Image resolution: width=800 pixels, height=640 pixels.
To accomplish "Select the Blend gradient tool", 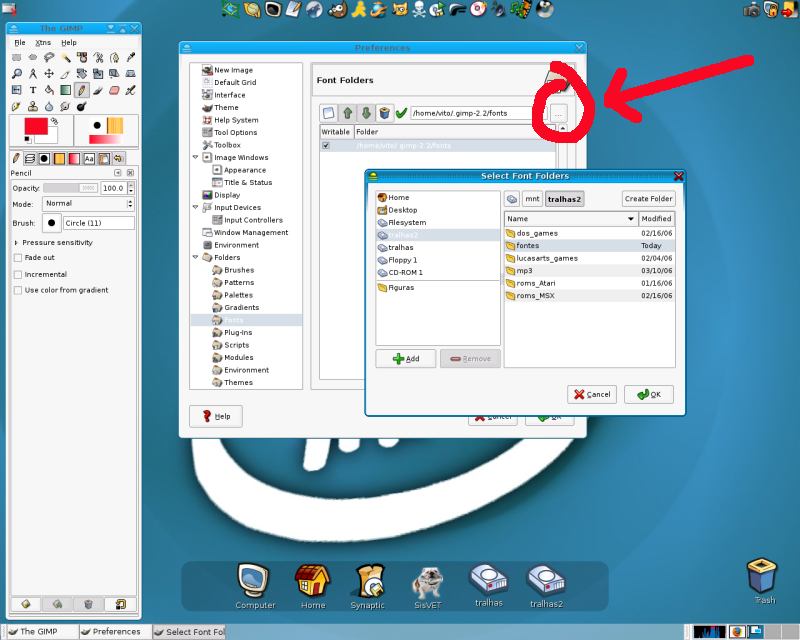I will [65, 90].
